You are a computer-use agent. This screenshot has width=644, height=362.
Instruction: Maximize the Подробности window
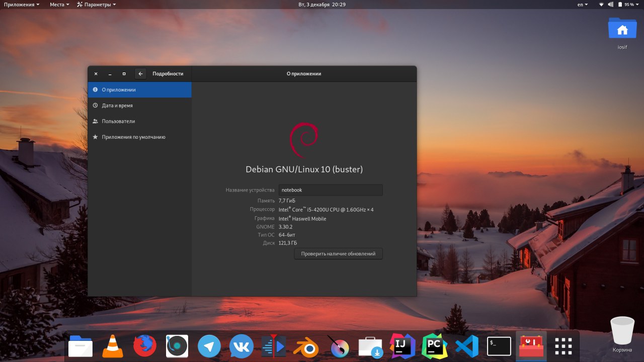(124, 74)
